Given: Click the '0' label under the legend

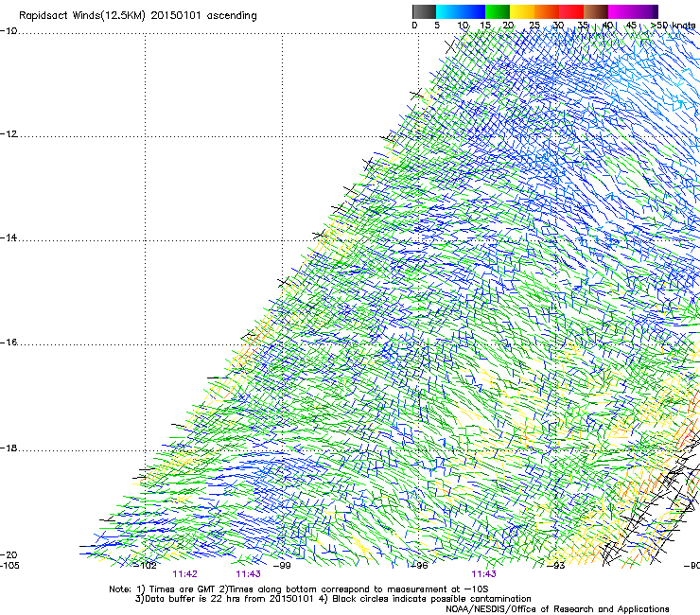Looking at the screenshot, I should 414,26.
